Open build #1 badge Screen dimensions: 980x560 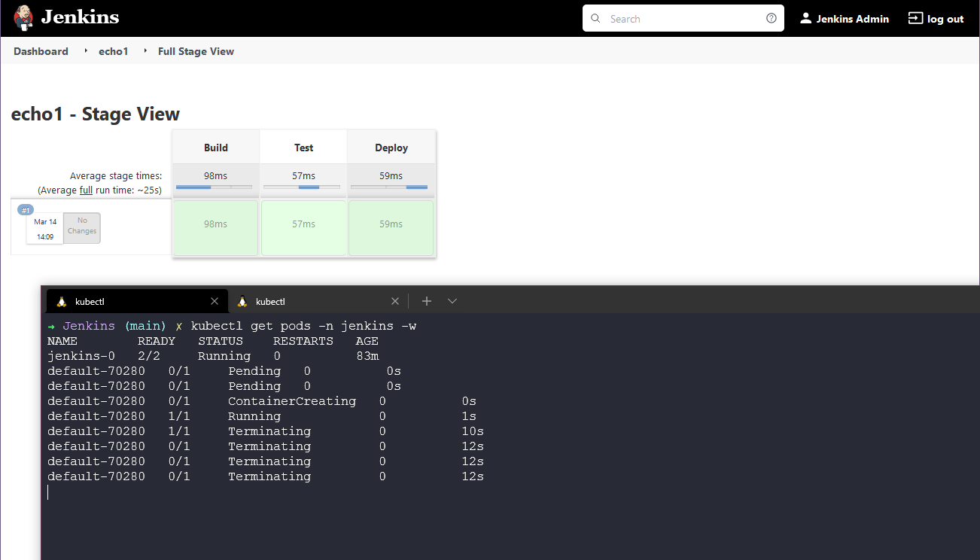tap(26, 210)
